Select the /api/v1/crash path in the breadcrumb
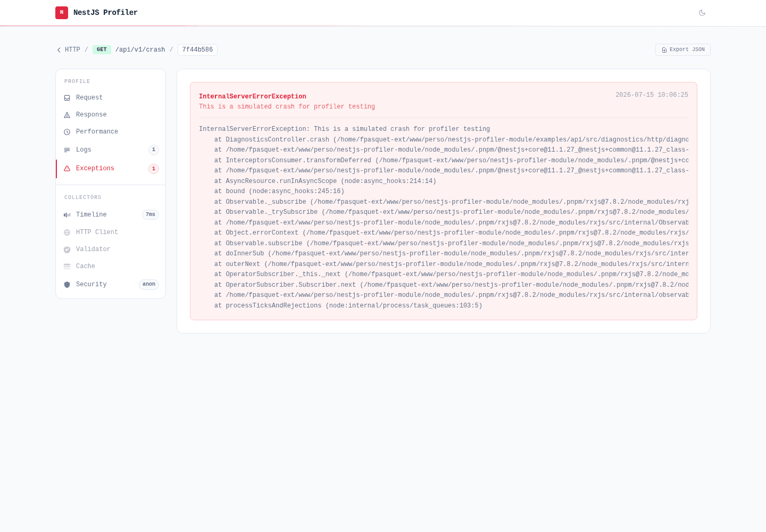Screen dimensions: 766x532 [140, 50]
